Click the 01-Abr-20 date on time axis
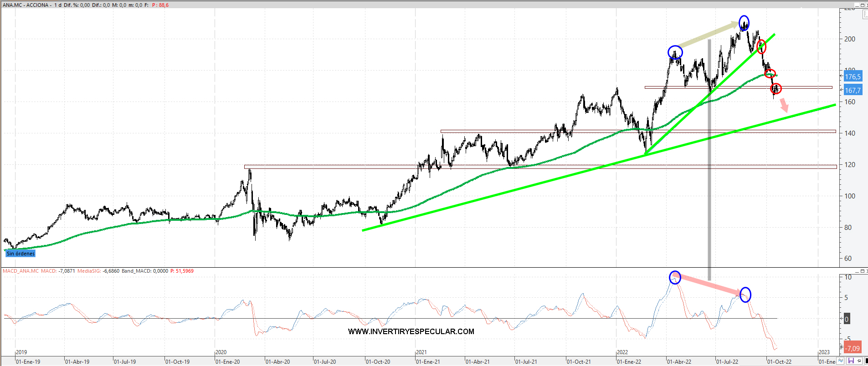 [x=277, y=362]
